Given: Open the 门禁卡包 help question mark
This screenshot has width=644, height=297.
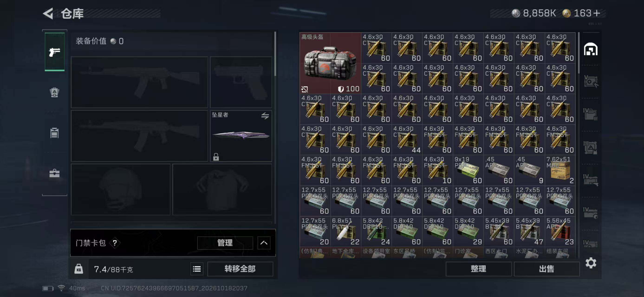Looking at the screenshot, I should tap(115, 243).
